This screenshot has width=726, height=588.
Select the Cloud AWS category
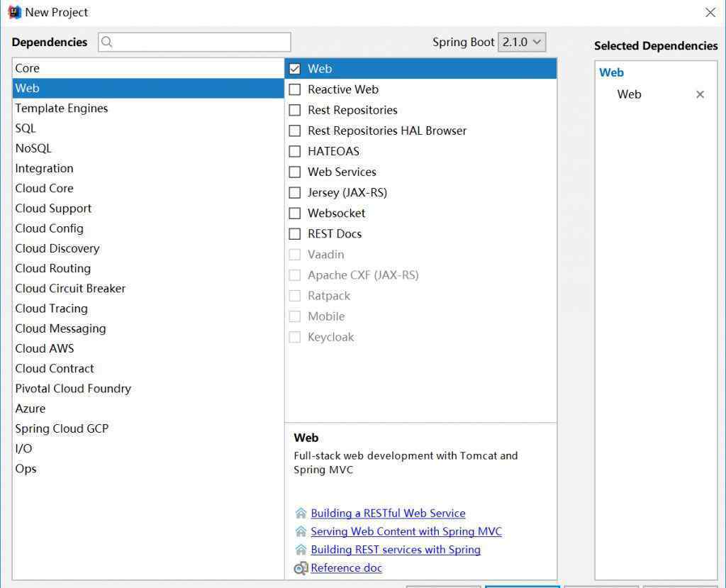coord(148,348)
